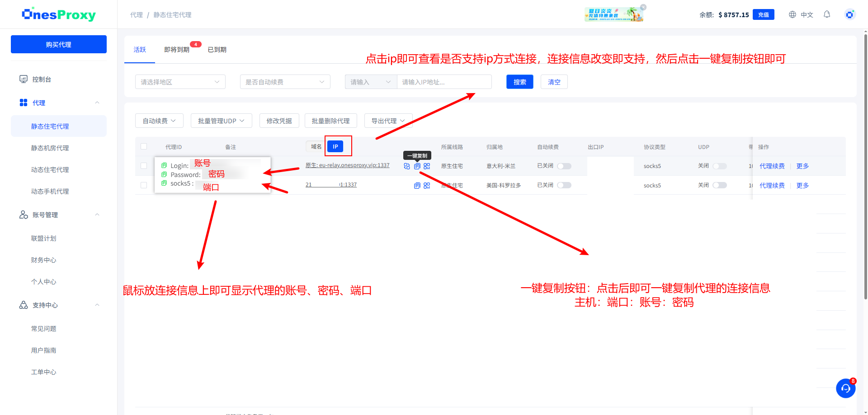Click the IP address search input field

[x=444, y=82]
